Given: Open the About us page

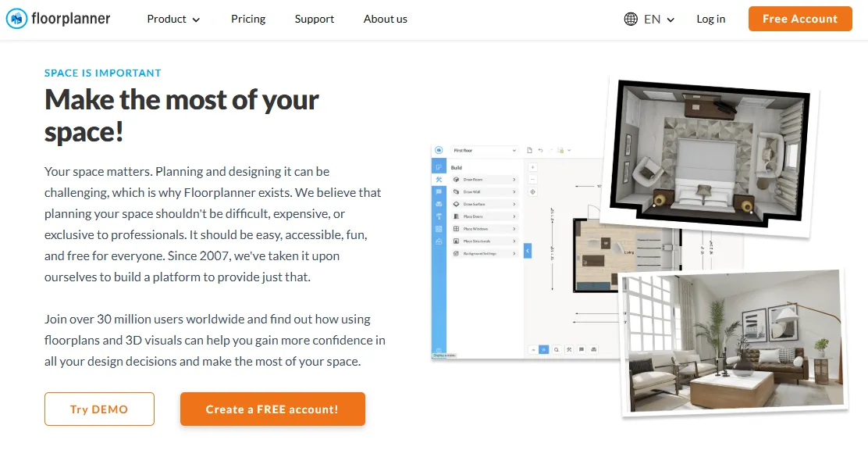Looking at the screenshot, I should pyautogui.click(x=386, y=19).
